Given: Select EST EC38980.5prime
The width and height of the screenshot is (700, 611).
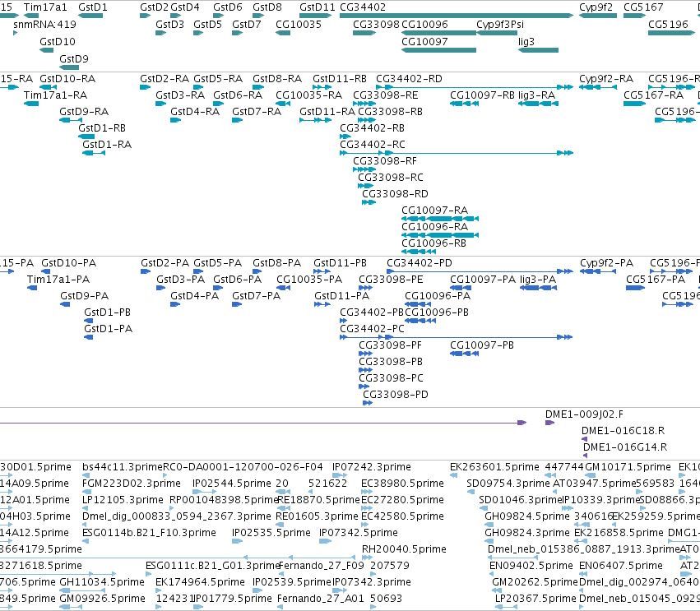Looking at the screenshot, I should pos(367,492).
